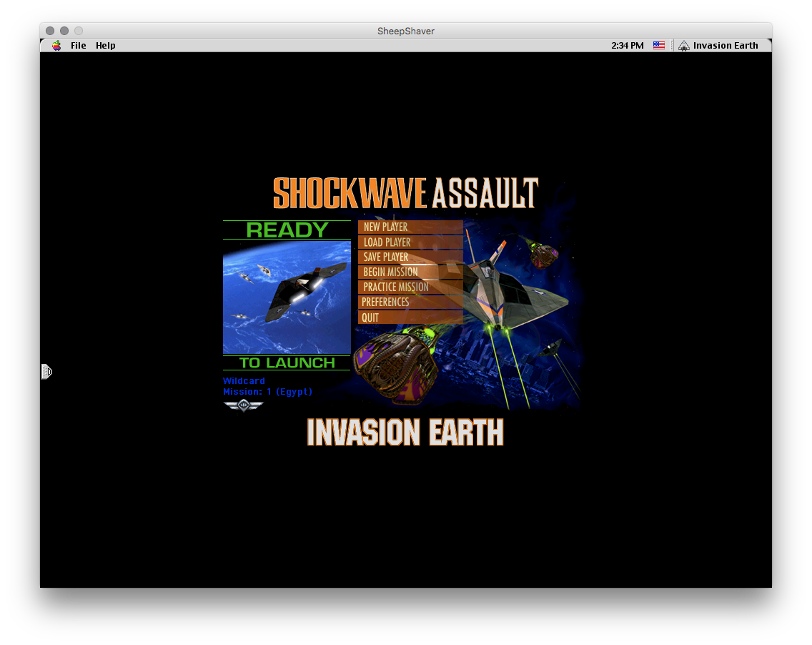Open the Invasion Earth application menu icon
Image resolution: width=812 pixels, height=645 pixels.
(684, 46)
